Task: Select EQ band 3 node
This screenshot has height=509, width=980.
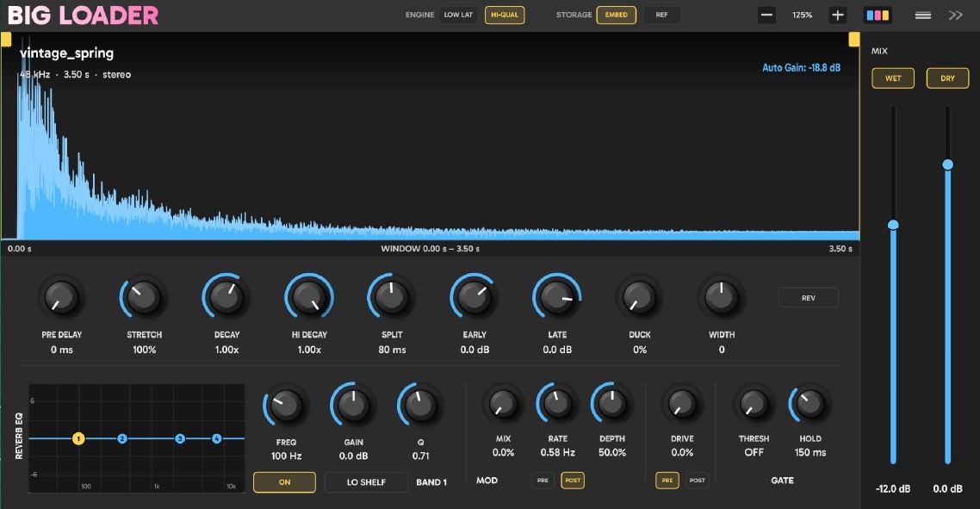Action: pyautogui.click(x=180, y=438)
